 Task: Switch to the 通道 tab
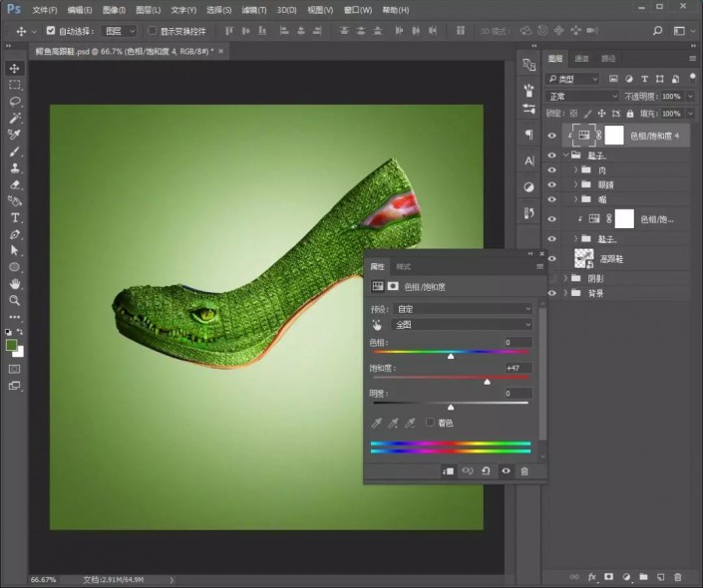click(x=581, y=58)
